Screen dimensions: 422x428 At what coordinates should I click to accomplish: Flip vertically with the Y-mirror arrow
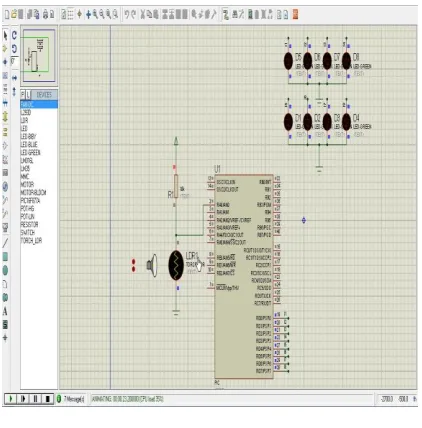pyautogui.click(x=14, y=91)
